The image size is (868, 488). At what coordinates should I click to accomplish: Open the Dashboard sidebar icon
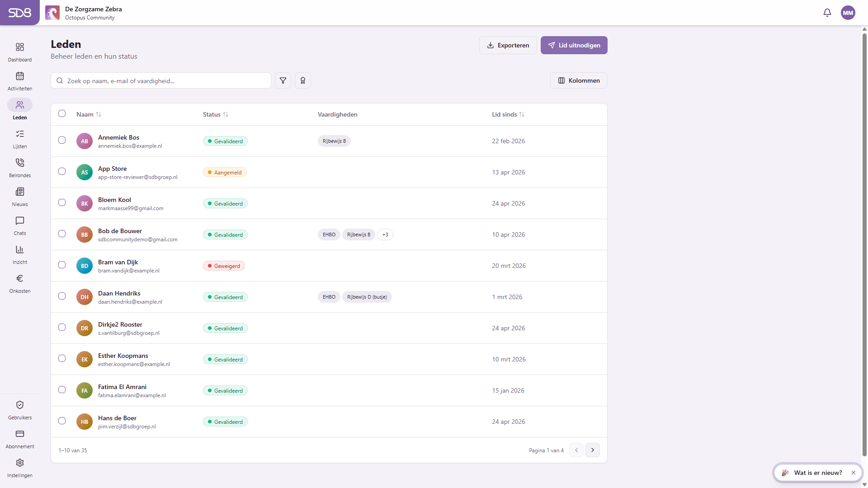click(x=20, y=47)
